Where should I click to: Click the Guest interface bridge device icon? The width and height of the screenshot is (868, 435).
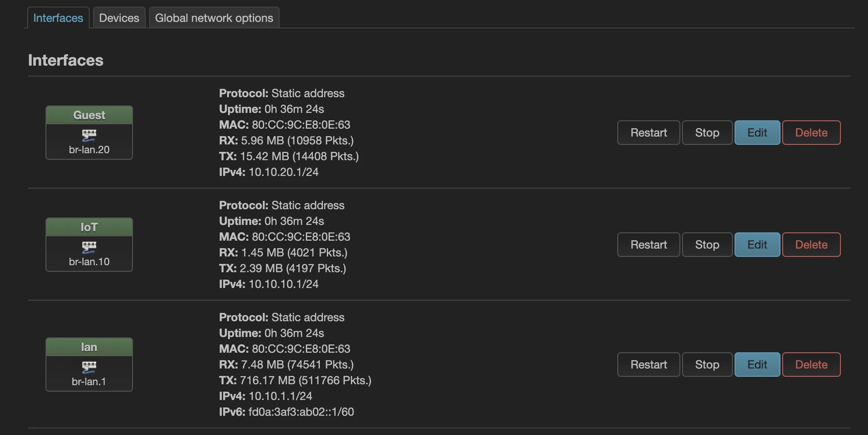pyautogui.click(x=89, y=135)
